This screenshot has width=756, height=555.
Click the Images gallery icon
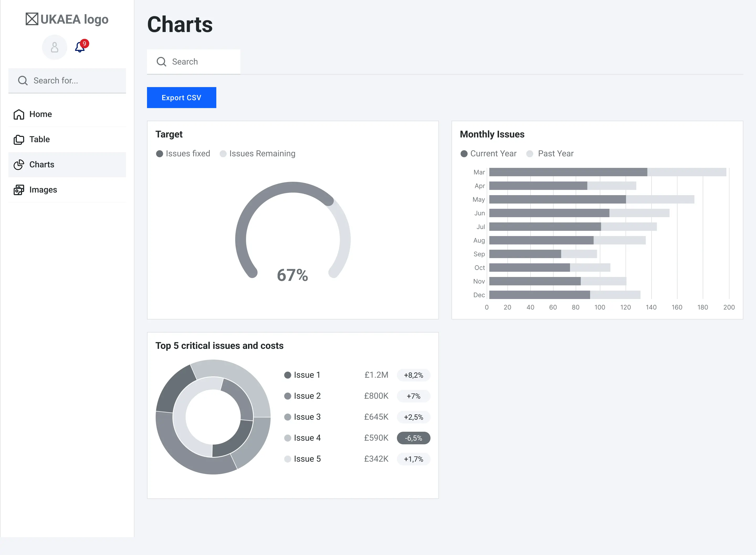[x=19, y=190]
